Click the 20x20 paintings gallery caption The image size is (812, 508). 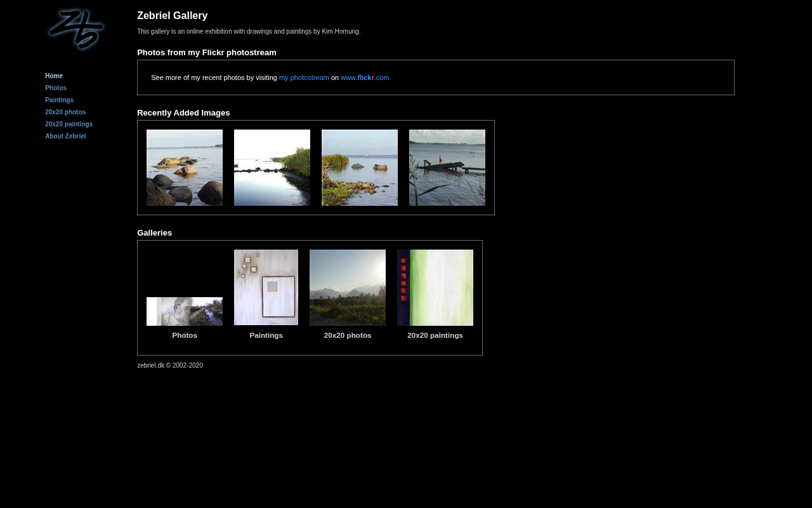click(435, 335)
